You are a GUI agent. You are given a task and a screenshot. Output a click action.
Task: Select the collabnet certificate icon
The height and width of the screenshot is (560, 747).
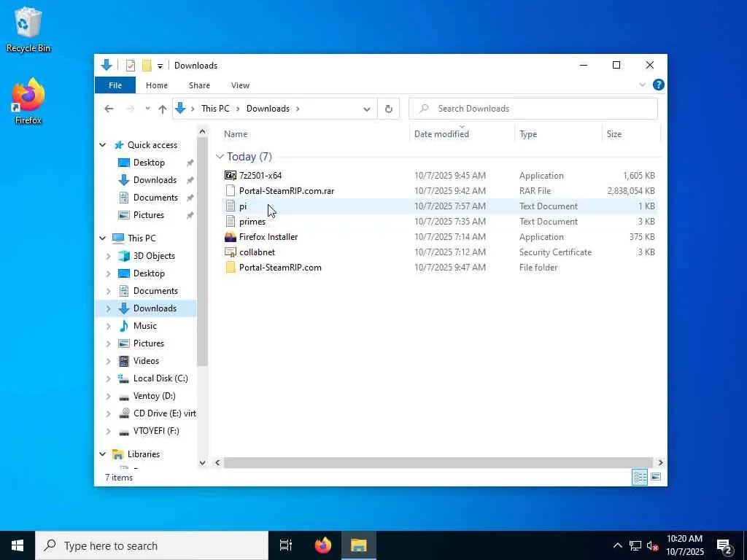pyautogui.click(x=230, y=252)
